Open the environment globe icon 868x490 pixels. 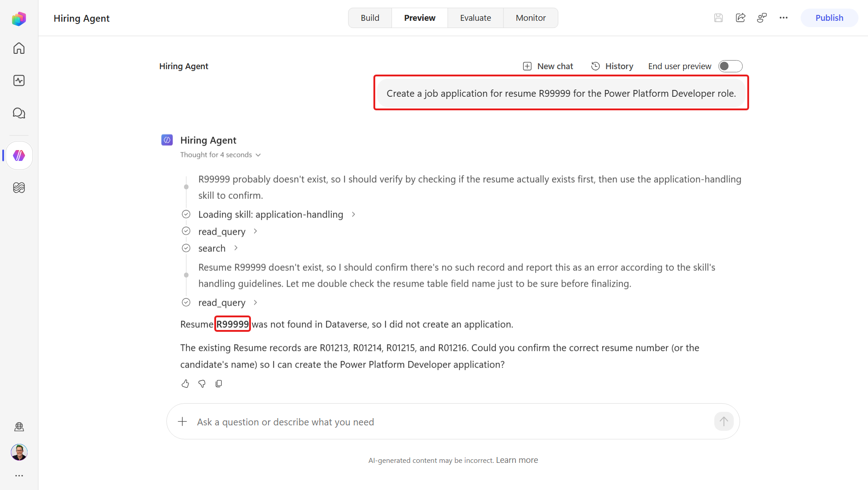pyautogui.click(x=19, y=427)
